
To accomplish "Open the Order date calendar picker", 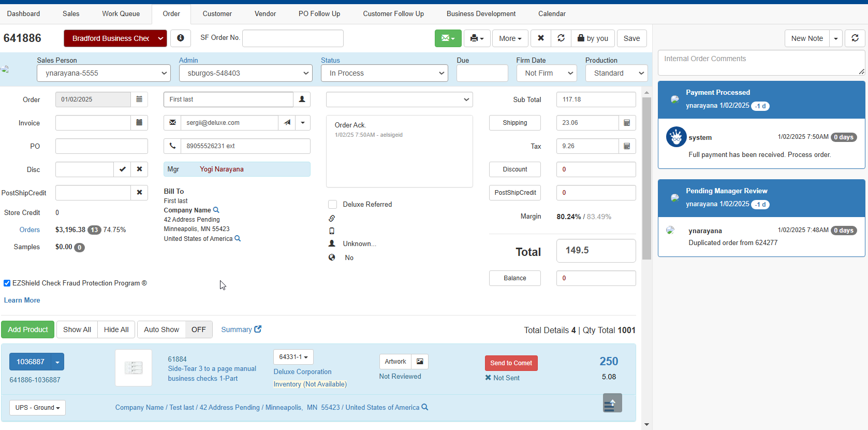I will (139, 99).
